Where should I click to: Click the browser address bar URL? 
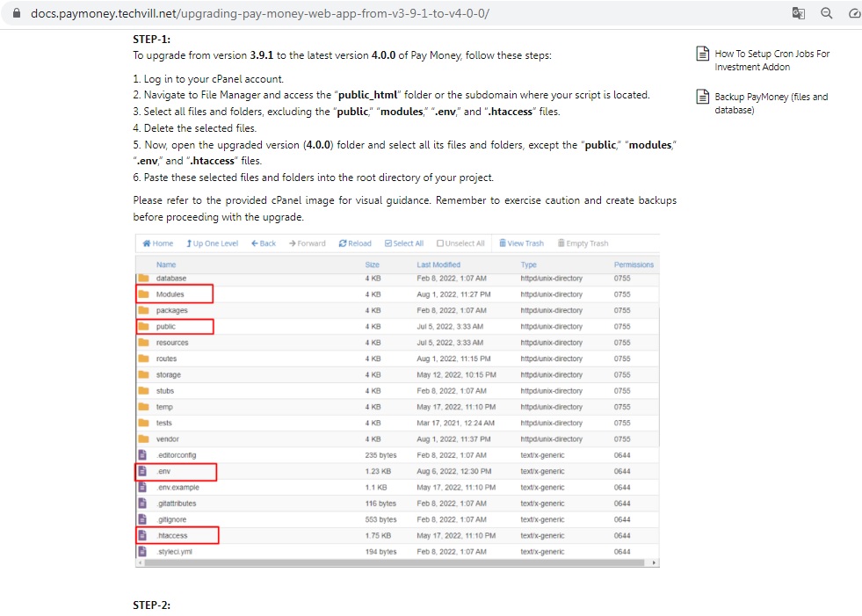[260, 13]
